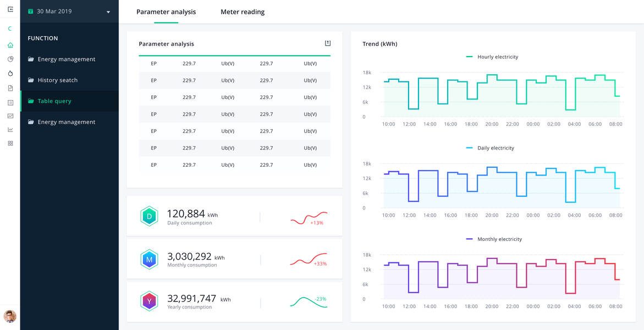Open the History seatch function
Image resolution: width=644 pixels, height=330 pixels.
click(69, 80)
